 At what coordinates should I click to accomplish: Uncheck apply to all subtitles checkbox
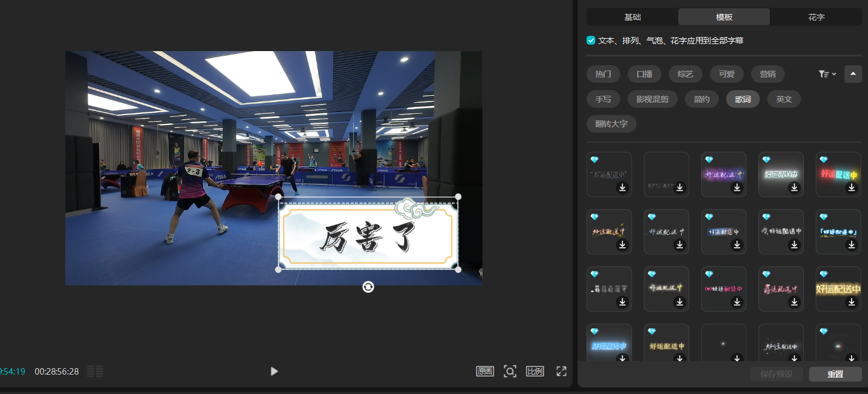[591, 41]
